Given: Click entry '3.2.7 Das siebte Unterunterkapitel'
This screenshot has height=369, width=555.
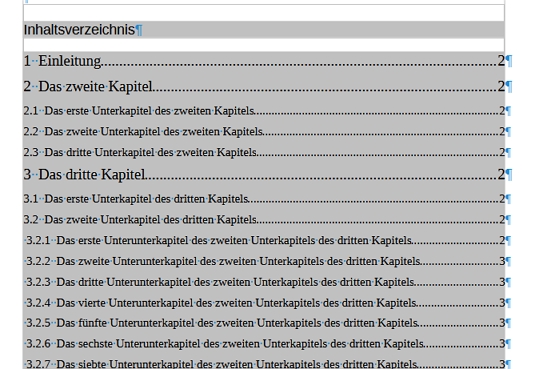Looking at the screenshot, I should coord(265,364).
